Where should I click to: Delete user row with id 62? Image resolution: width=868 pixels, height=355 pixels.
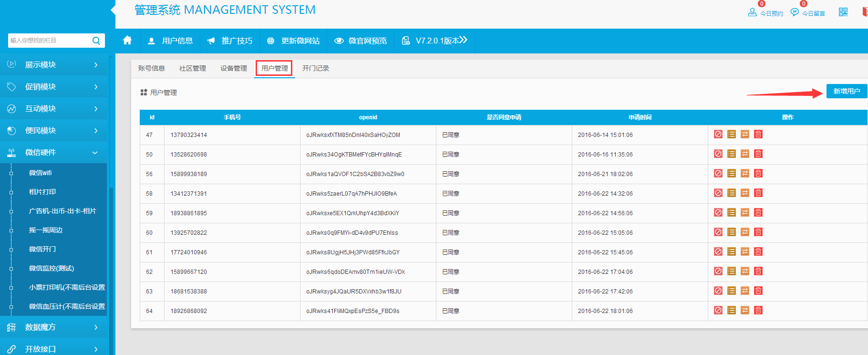coord(758,271)
